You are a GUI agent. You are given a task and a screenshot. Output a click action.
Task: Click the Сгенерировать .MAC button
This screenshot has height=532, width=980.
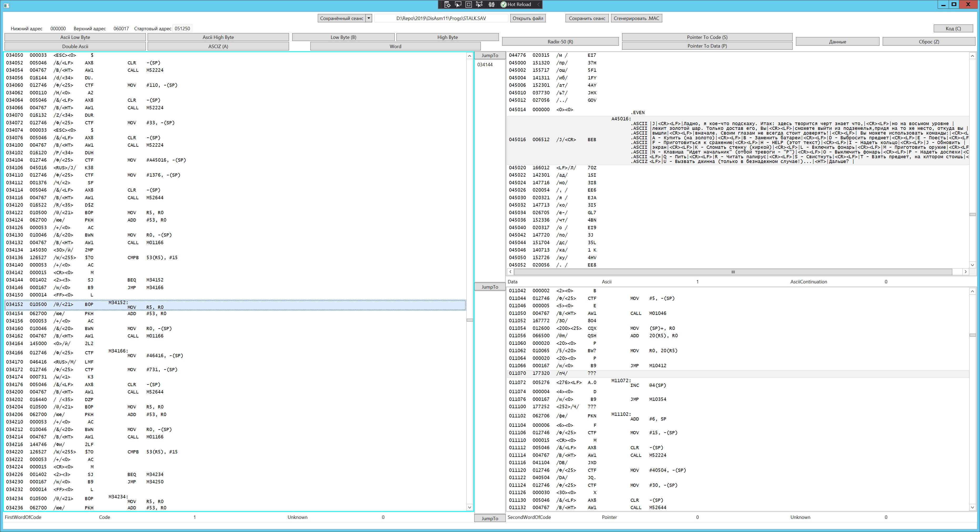point(636,18)
